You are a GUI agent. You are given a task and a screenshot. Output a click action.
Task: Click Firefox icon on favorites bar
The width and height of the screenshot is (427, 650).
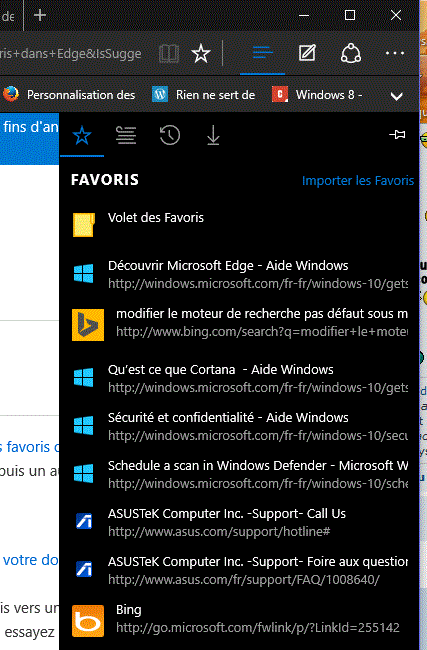(x=11, y=94)
